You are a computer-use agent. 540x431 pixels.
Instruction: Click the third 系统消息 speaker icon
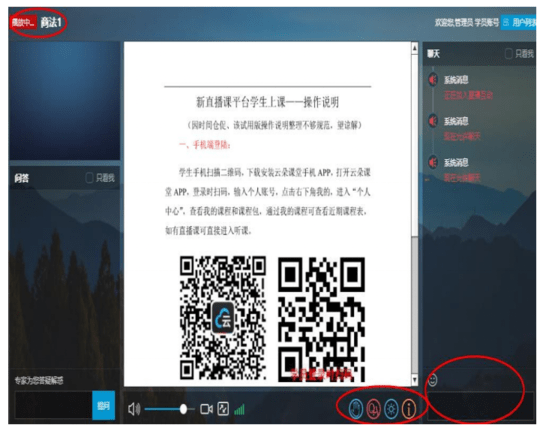tap(433, 162)
